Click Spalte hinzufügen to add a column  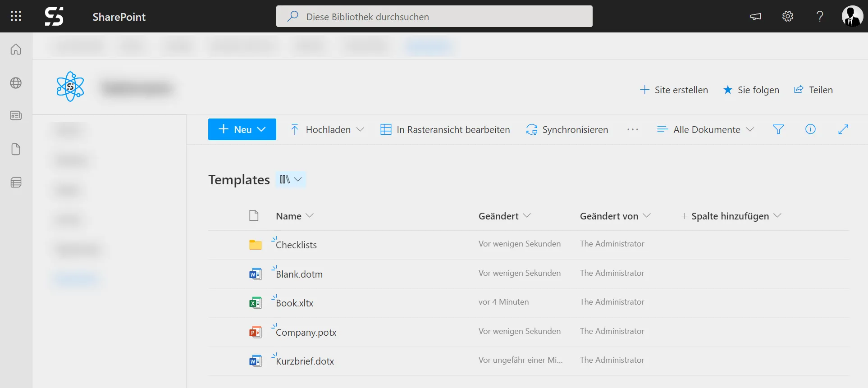pos(731,216)
